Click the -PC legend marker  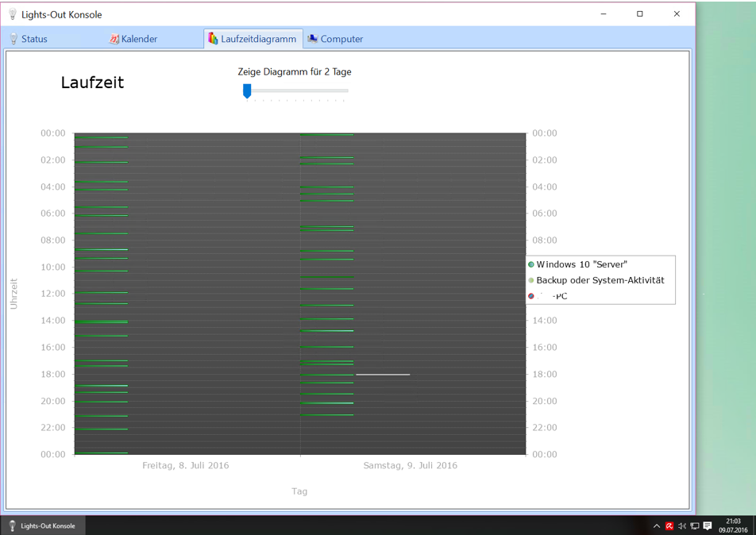531,296
